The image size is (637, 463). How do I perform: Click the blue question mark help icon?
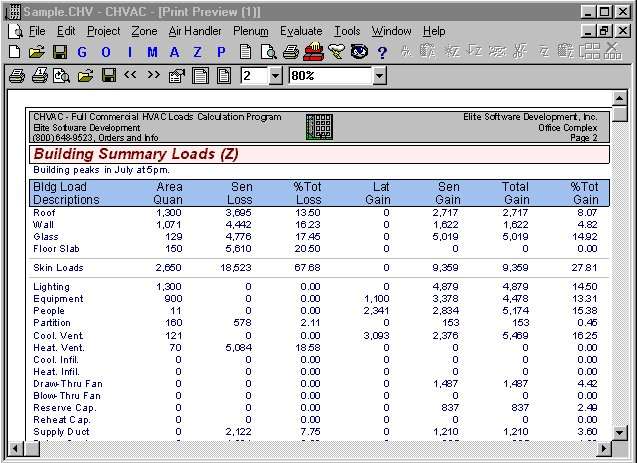[382, 52]
